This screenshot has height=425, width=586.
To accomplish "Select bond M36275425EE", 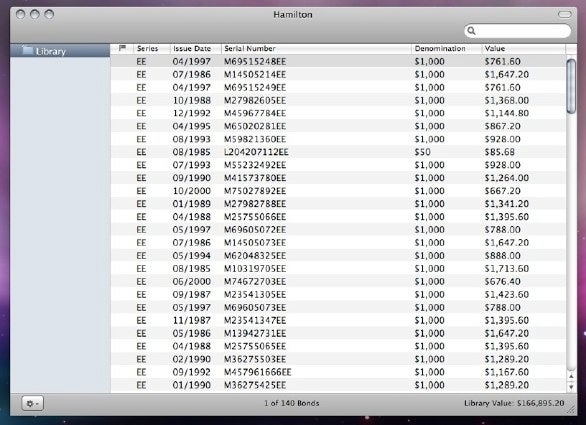I will (x=338, y=385).
